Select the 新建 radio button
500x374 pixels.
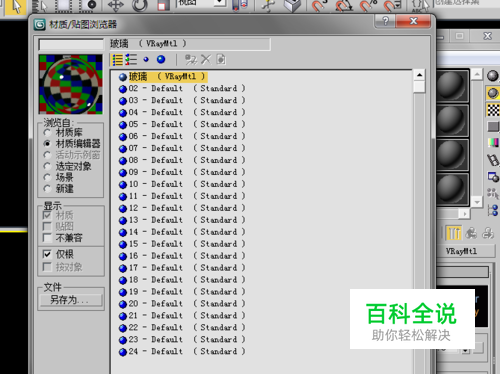tap(47, 189)
